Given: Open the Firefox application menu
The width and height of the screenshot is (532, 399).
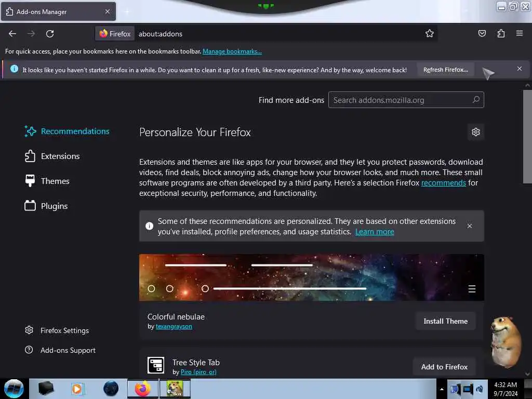Looking at the screenshot, I should point(519,33).
